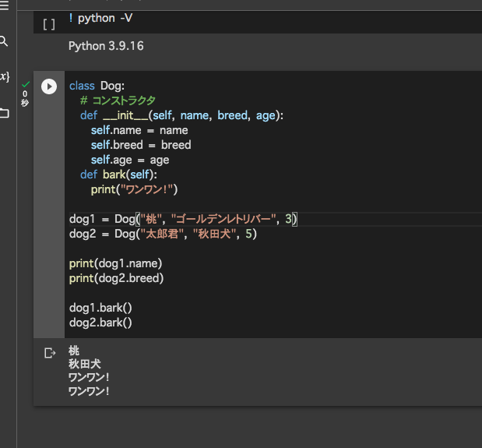Click the 'print(dog2.breed)' line
This screenshot has height=448, width=482.
pos(117,278)
